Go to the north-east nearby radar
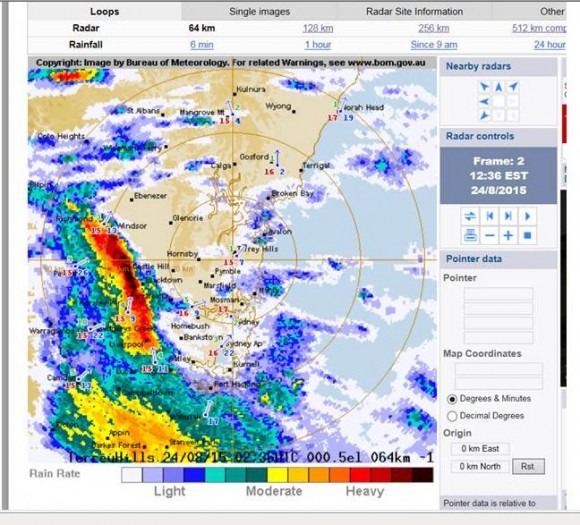The width and height of the screenshot is (580, 525). 513,87
